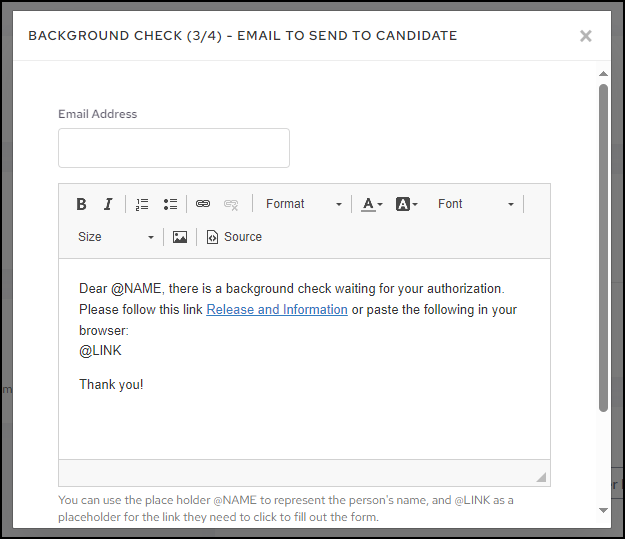Click the scroll down arrow
This screenshot has height=539, width=625.
tap(603, 510)
